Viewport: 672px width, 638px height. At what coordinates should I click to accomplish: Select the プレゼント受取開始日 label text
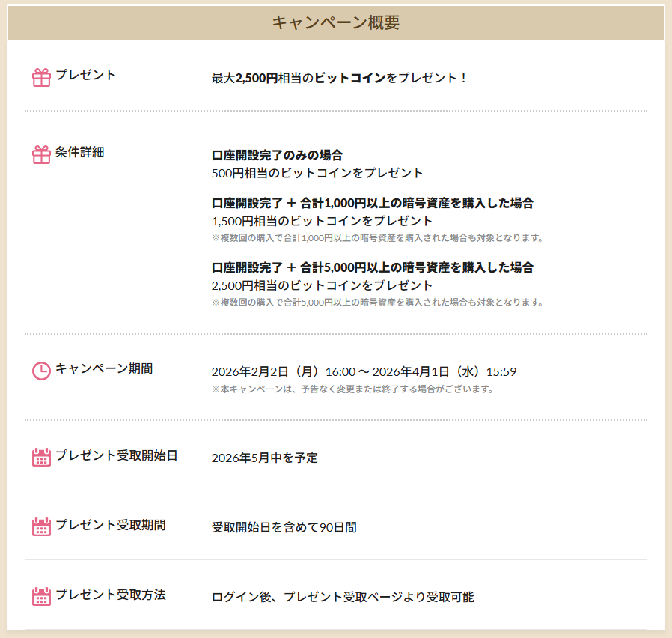pyautogui.click(x=116, y=455)
